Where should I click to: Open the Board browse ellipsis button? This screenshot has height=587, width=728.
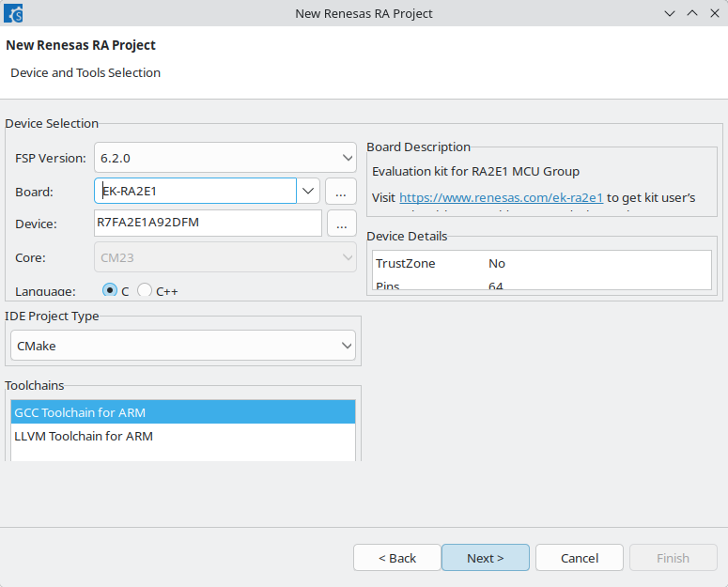(341, 192)
